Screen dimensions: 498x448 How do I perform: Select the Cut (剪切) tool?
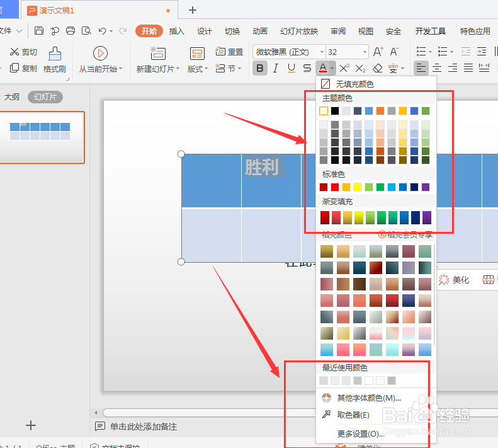pos(23,52)
